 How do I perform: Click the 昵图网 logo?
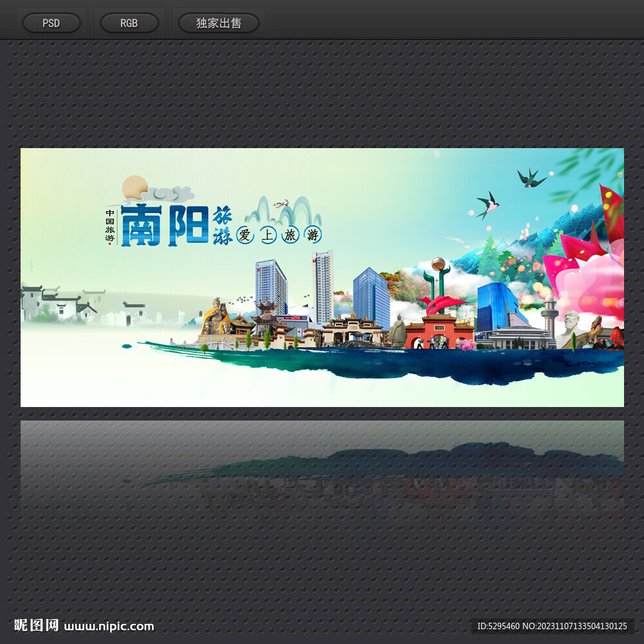[37, 625]
